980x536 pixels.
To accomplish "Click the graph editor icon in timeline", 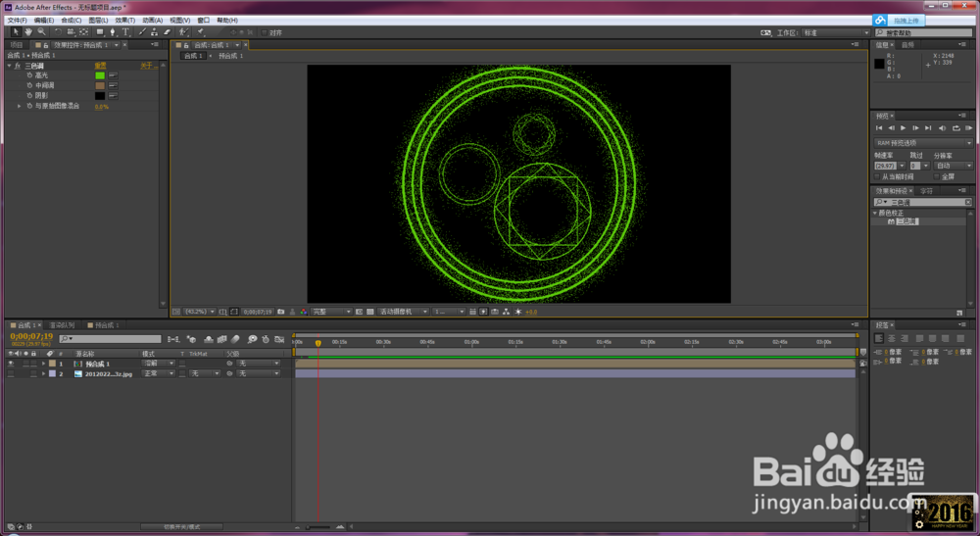I will point(279,339).
